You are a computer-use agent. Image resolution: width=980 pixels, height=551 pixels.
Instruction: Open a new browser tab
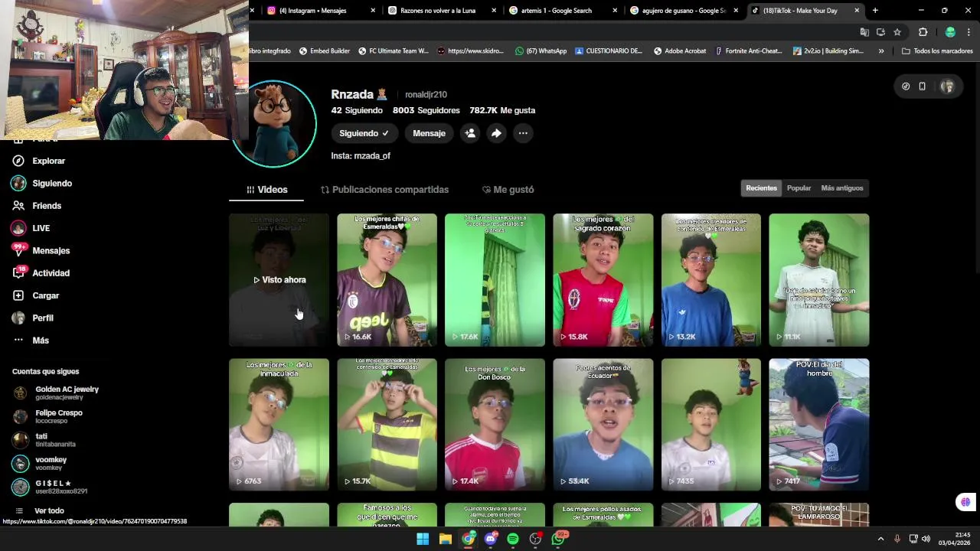coord(875,11)
